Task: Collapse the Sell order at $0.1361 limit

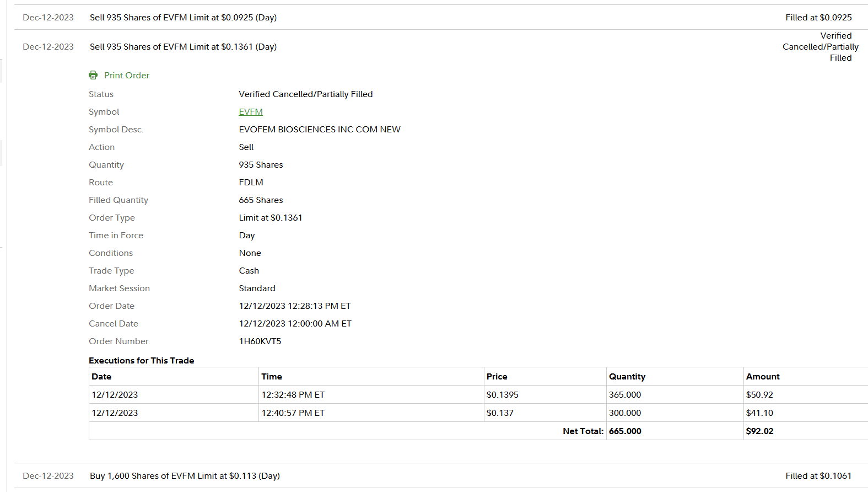Action: [183, 47]
